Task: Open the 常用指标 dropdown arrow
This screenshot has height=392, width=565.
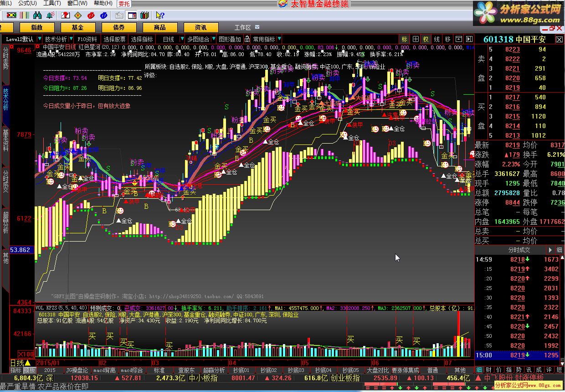Action: pyautogui.click(x=279, y=39)
